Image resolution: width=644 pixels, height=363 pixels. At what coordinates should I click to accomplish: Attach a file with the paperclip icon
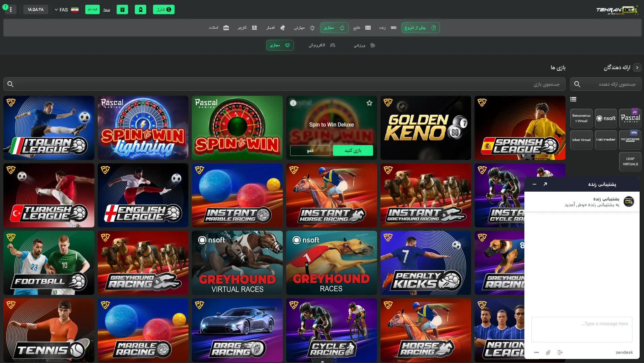tap(548, 352)
